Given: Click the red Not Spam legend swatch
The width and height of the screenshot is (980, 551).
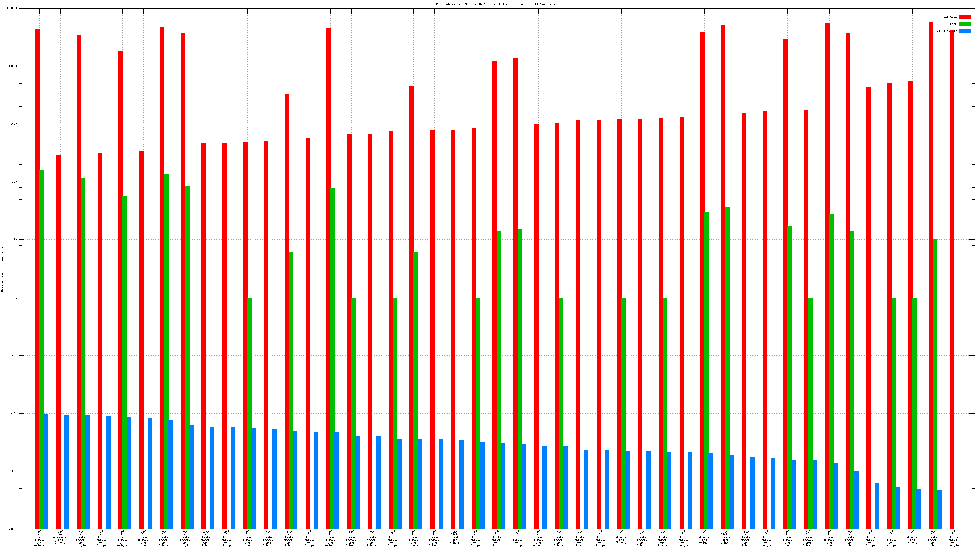Looking at the screenshot, I should pyautogui.click(x=965, y=17).
